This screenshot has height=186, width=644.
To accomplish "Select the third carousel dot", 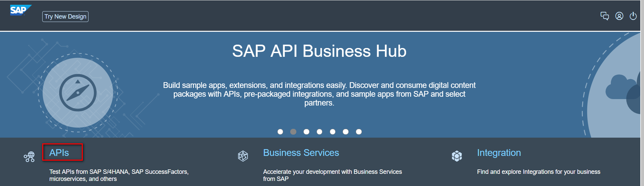I will (x=306, y=132).
